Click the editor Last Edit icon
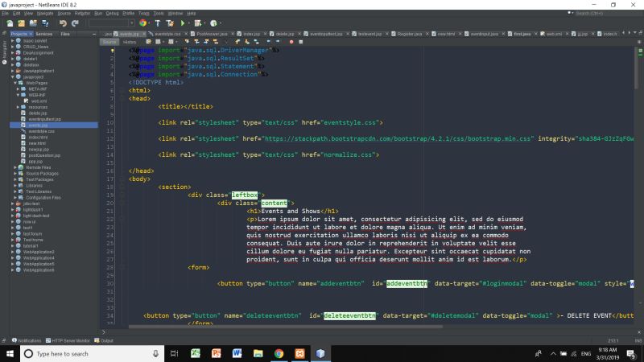Viewport: 644px width, 362px height. coord(148,42)
